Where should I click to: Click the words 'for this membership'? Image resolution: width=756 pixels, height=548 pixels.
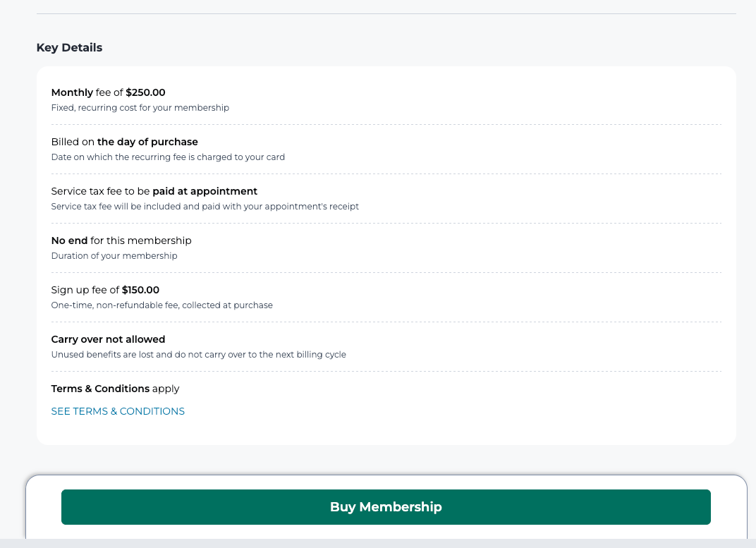tap(141, 240)
